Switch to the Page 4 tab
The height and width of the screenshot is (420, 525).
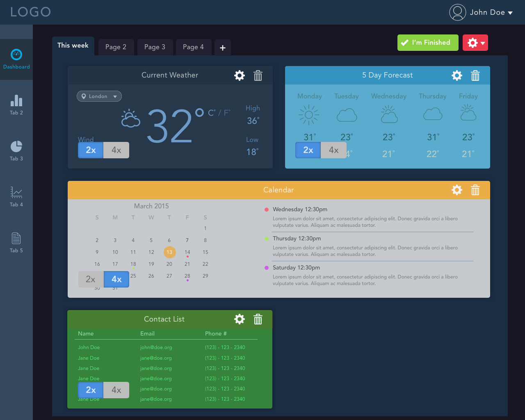pos(193,47)
